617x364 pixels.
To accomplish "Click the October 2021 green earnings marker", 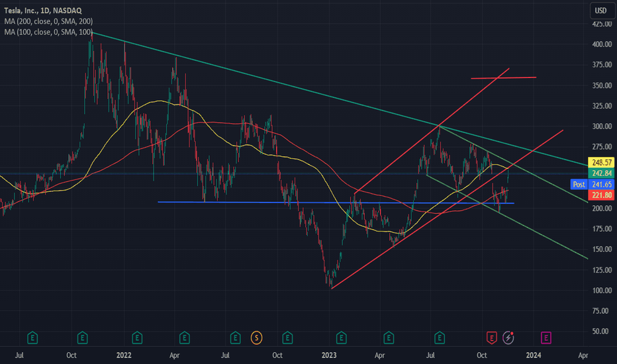I will [x=82, y=338].
